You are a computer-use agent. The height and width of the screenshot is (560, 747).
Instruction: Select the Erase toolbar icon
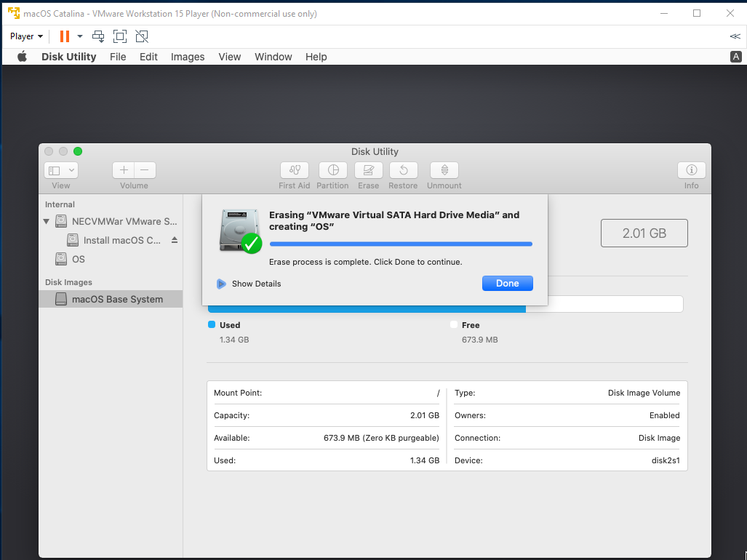[x=368, y=170]
